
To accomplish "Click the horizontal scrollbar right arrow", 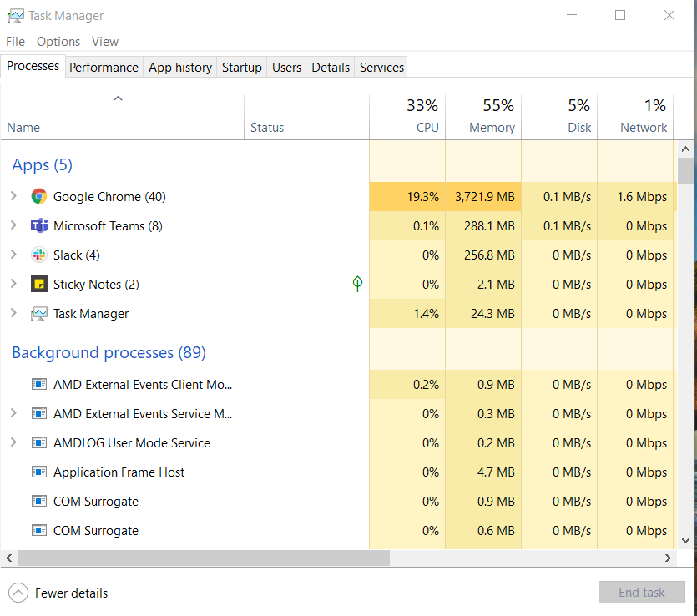I will point(668,558).
